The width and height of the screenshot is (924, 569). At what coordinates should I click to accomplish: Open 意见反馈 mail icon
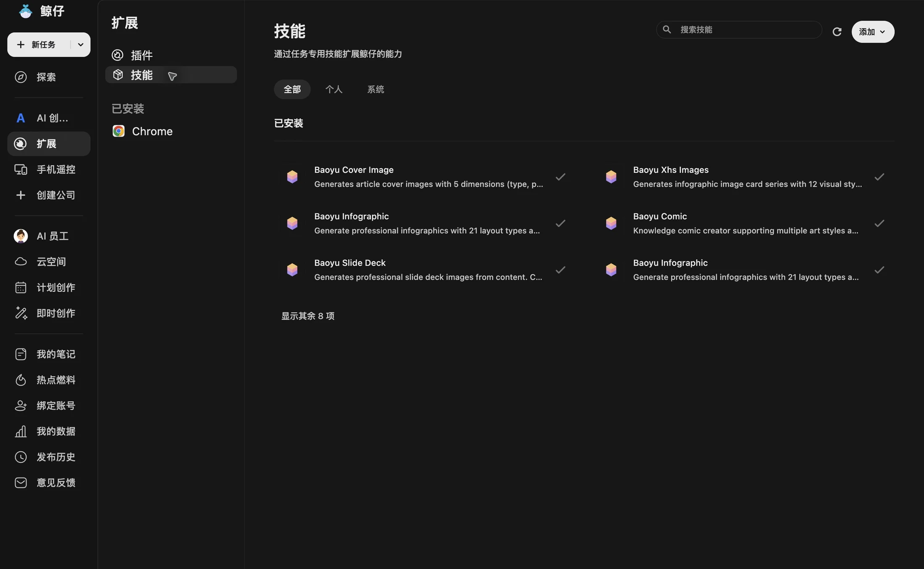pyautogui.click(x=21, y=482)
